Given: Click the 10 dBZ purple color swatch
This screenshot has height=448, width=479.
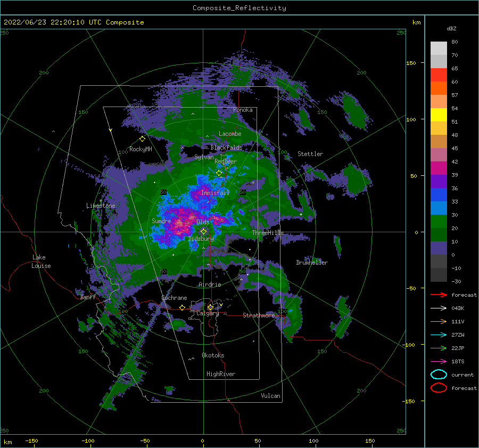Looking at the screenshot, I should (439, 248).
